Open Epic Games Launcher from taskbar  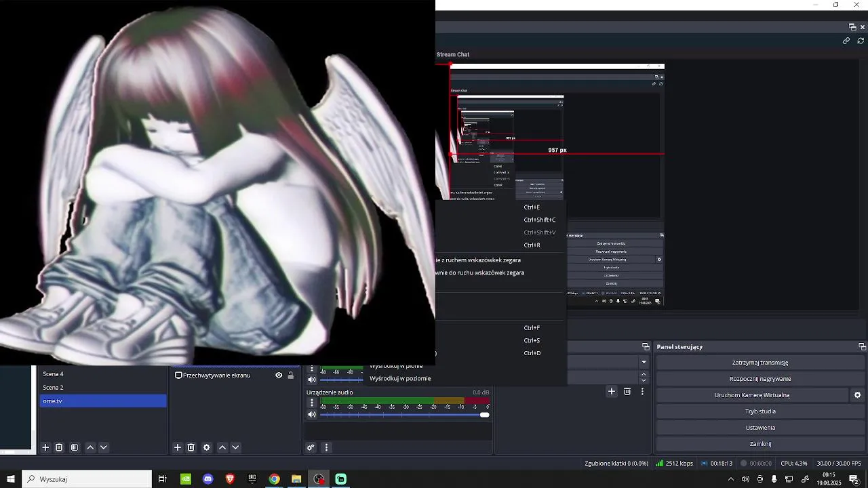point(252,479)
